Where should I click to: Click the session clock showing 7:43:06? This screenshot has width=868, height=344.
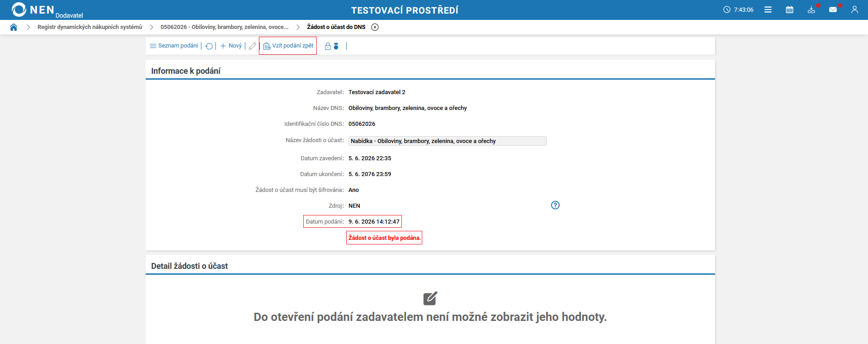738,10
